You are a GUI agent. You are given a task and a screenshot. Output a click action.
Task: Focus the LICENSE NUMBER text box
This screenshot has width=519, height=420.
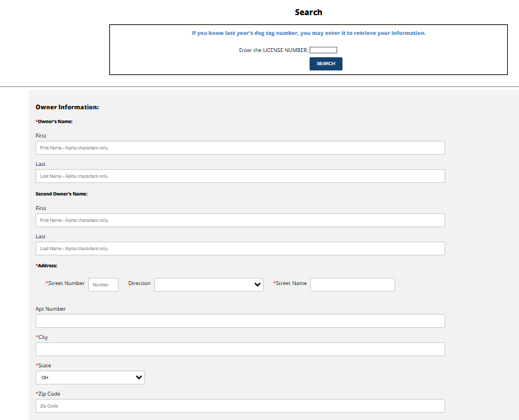[x=323, y=50]
